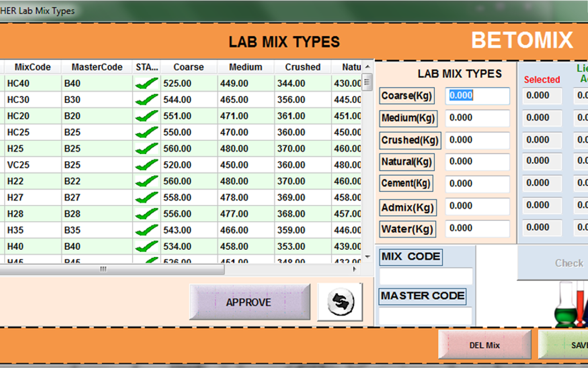Click the crushed value 369.00
This screenshot has height=368, width=588.
[303, 197]
